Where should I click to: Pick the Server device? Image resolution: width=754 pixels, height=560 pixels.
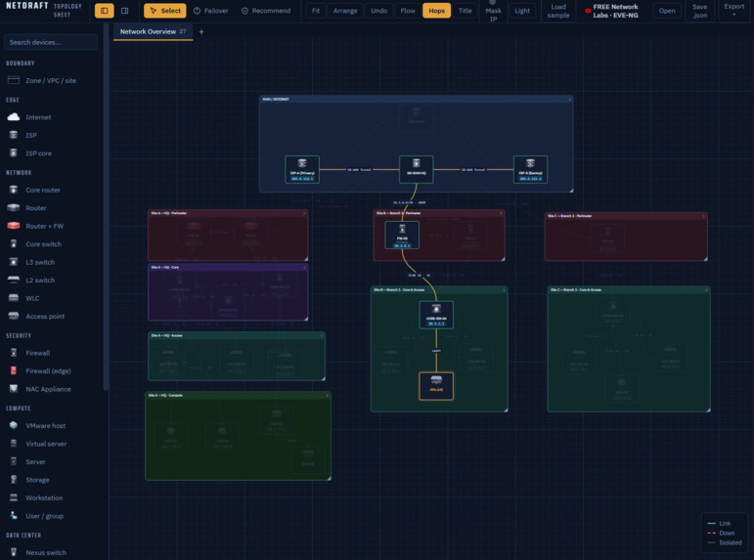click(x=51, y=461)
